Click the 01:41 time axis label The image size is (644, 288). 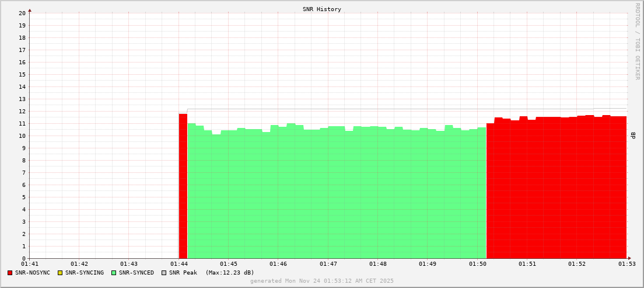30,264
